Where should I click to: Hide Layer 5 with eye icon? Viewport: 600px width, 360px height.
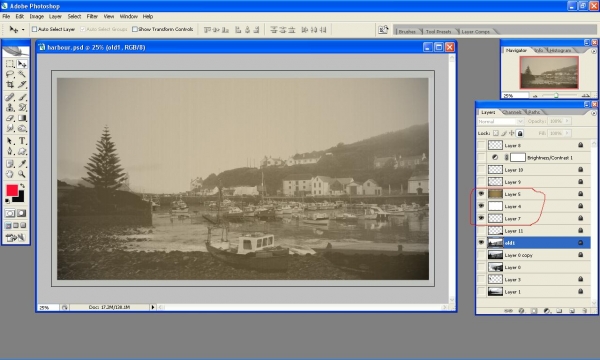click(481, 194)
